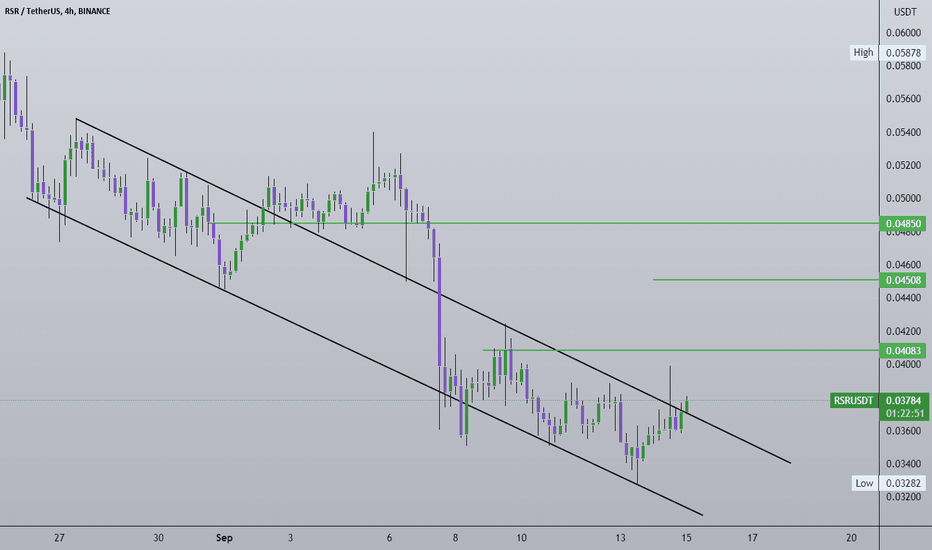Image resolution: width=932 pixels, height=550 pixels.
Task: Click the 27 date on the time axis
Action: pyautogui.click(x=59, y=538)
